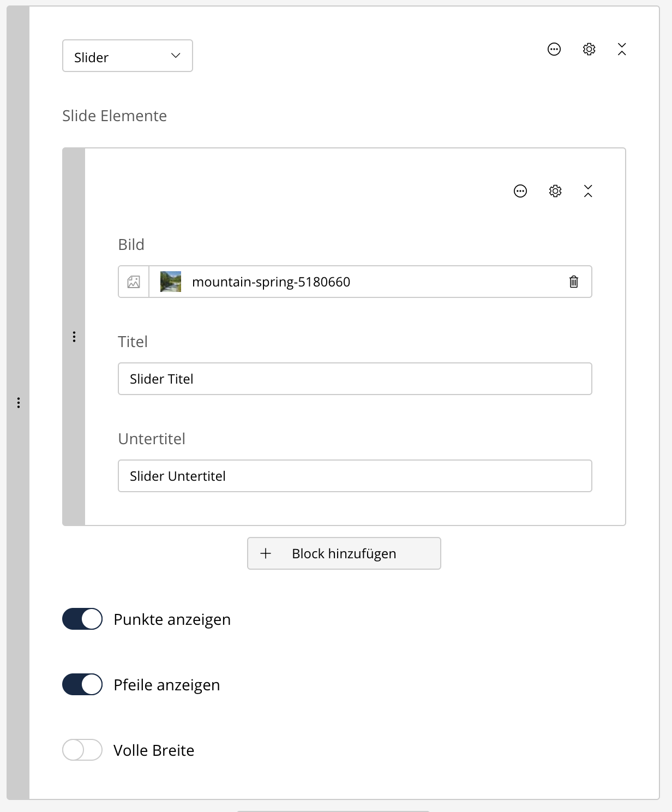Click the image picker icon in Bild field
672x812 pixels.
pos(134,282)
